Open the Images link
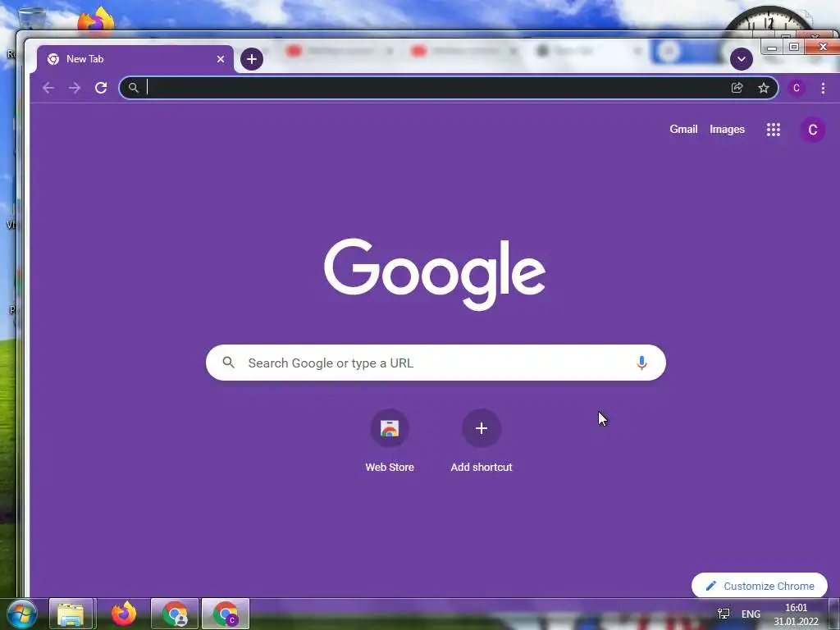The image size is (840, 630). 727,129
